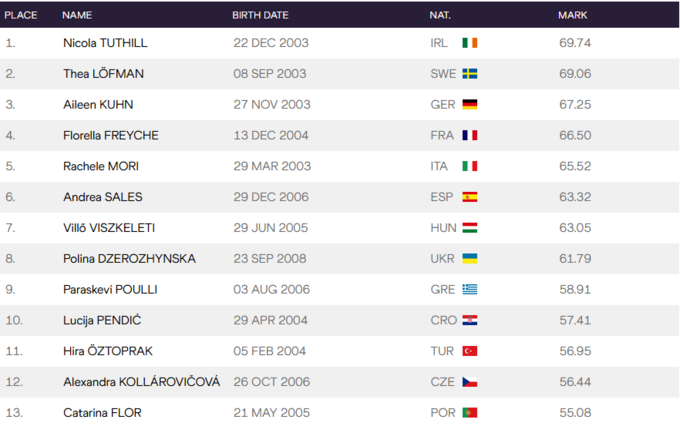Click the Türkiye flag icon

click(x=469, y=351)
